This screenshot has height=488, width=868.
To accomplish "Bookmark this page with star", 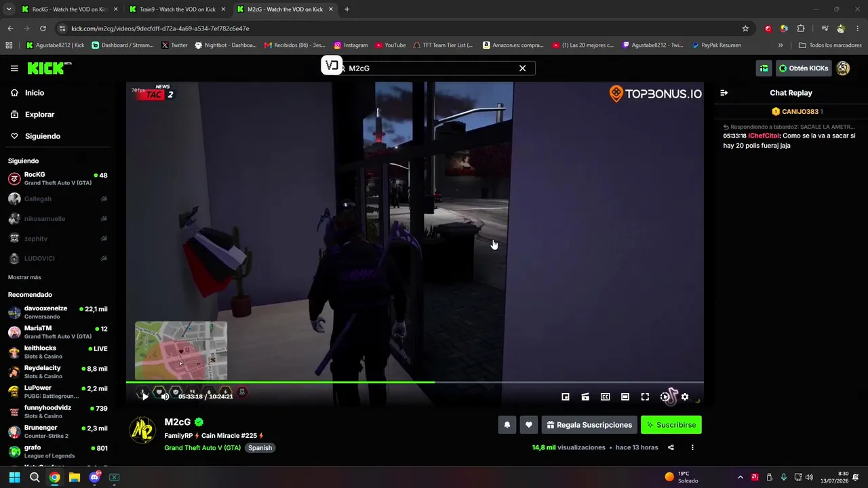I will [x=745, y=28].
